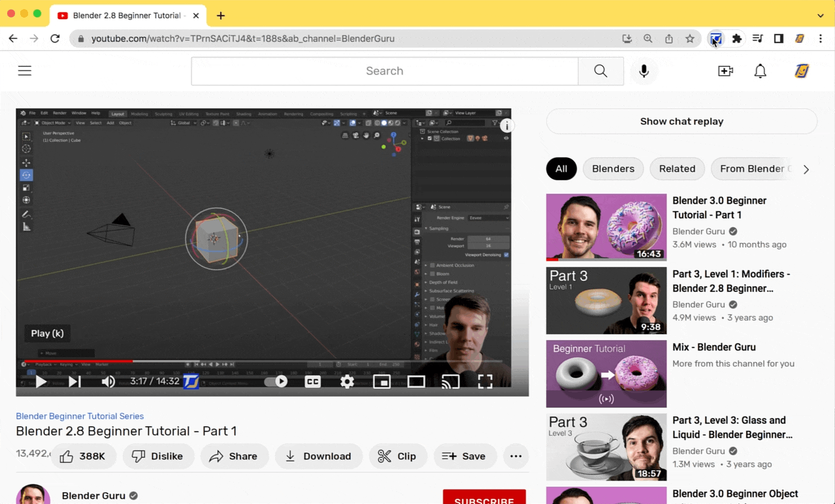
Task: Cast video to TV
Action: [450, 381]
